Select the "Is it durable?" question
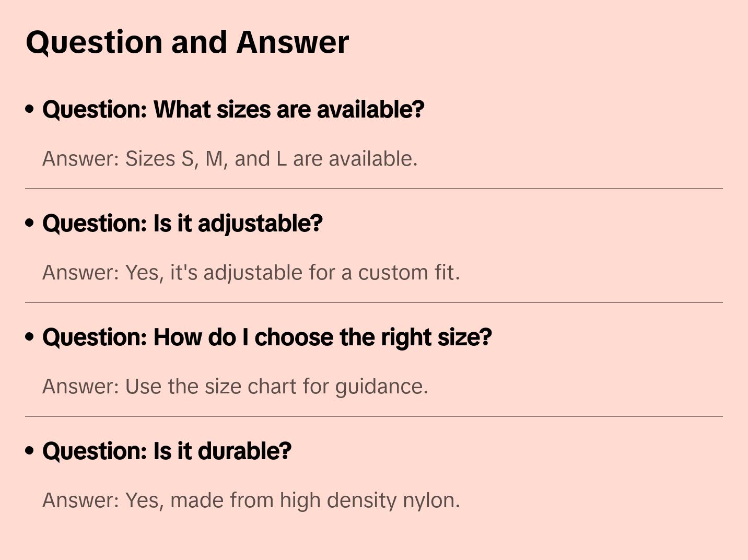 pyautogui.click(x=167, y=451)
